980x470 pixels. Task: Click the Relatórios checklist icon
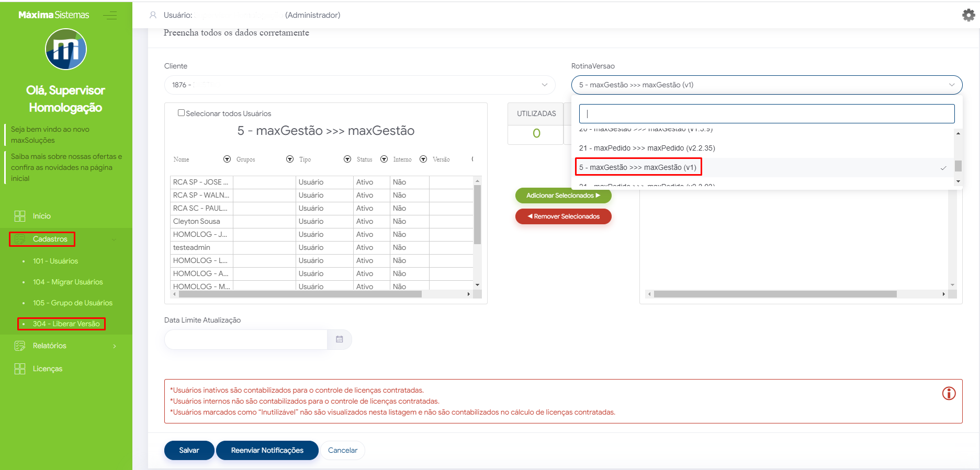click(20, 346)
